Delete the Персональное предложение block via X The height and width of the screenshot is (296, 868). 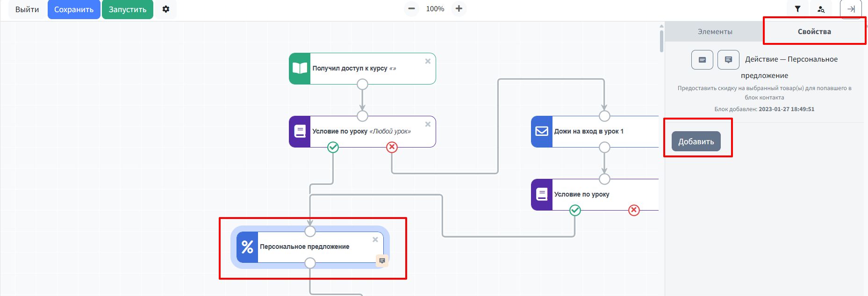(375, 240)
